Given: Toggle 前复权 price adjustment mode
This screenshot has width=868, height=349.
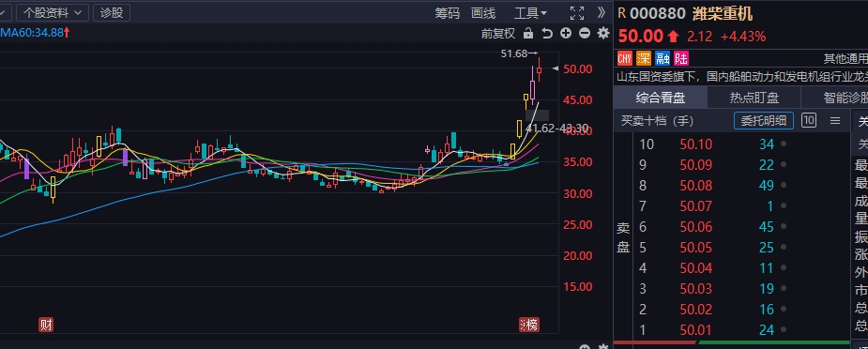Looking at the screenshot, I should point(498,33).
